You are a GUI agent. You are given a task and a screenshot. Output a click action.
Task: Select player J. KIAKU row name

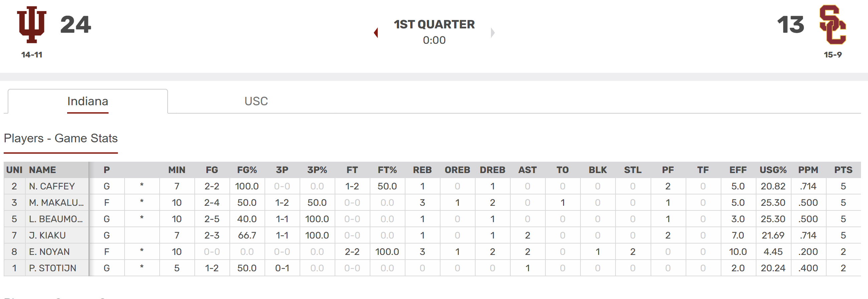pos(47,235)
